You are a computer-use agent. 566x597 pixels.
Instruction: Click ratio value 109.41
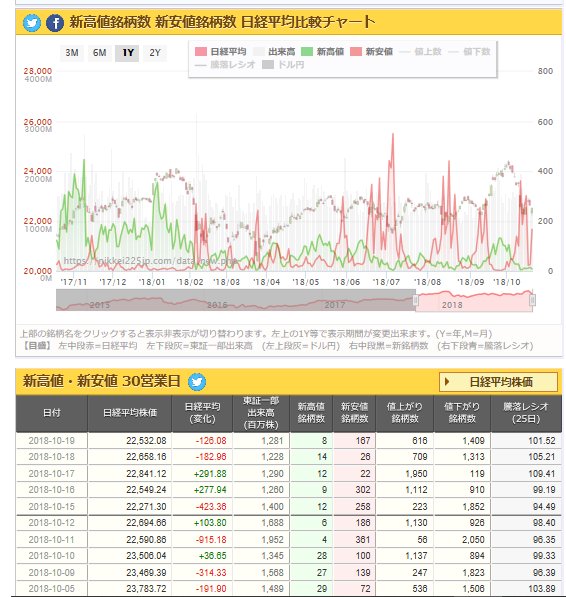click(542, 473)
